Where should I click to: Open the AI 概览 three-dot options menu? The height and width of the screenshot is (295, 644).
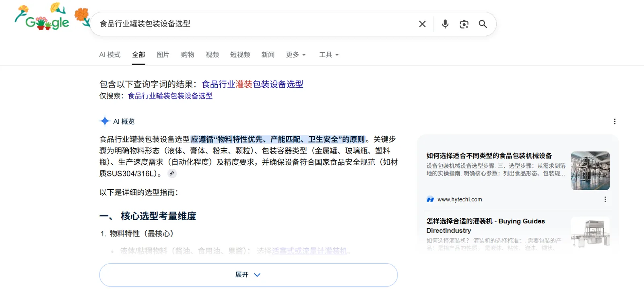pyautogui.click(x=614, y=121)
